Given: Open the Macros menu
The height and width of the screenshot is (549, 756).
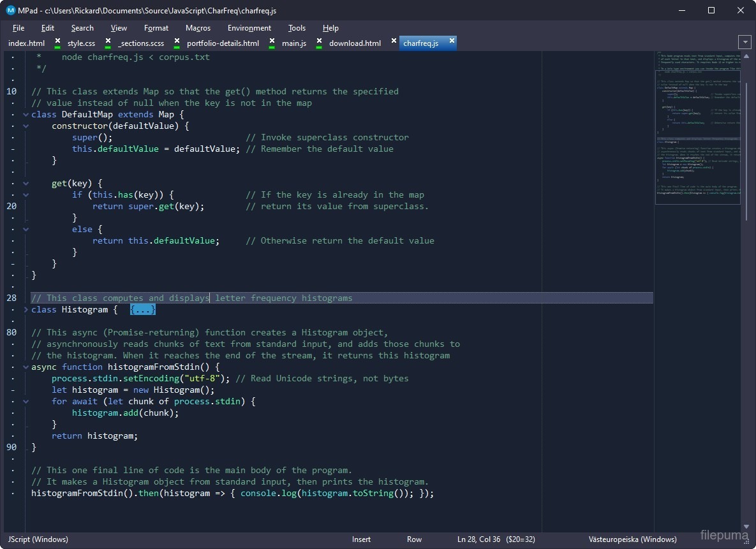Looking at the screenshot, I should click(x=198, y=28).
